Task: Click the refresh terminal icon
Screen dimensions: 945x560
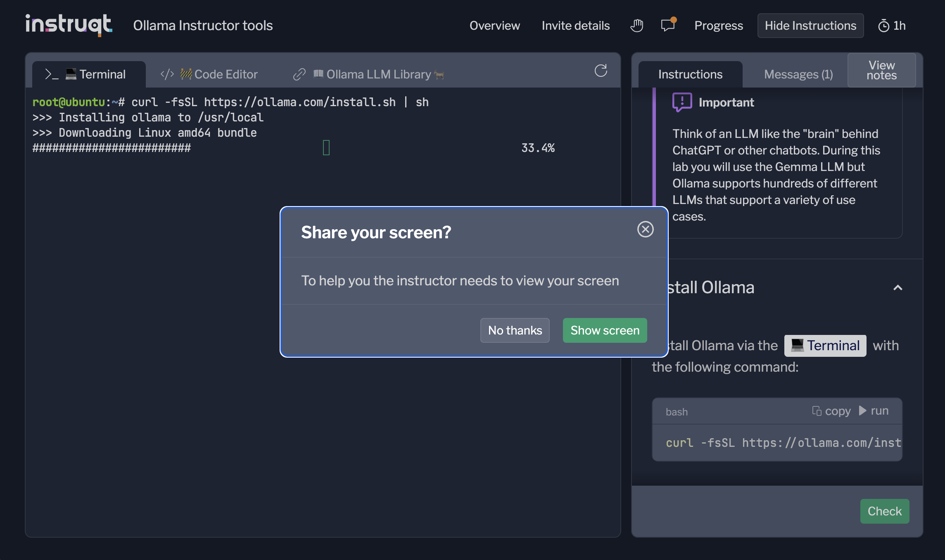Action: point(601,71)
